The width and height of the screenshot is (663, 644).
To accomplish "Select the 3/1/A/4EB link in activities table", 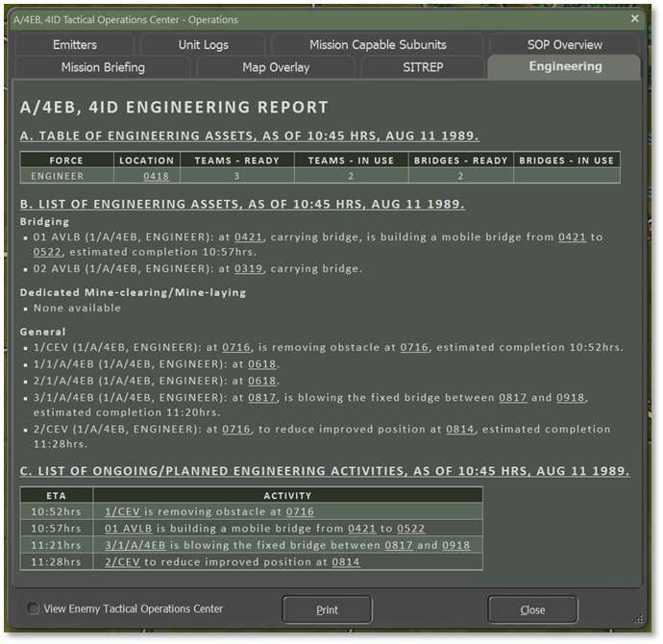I will (135, 545).
